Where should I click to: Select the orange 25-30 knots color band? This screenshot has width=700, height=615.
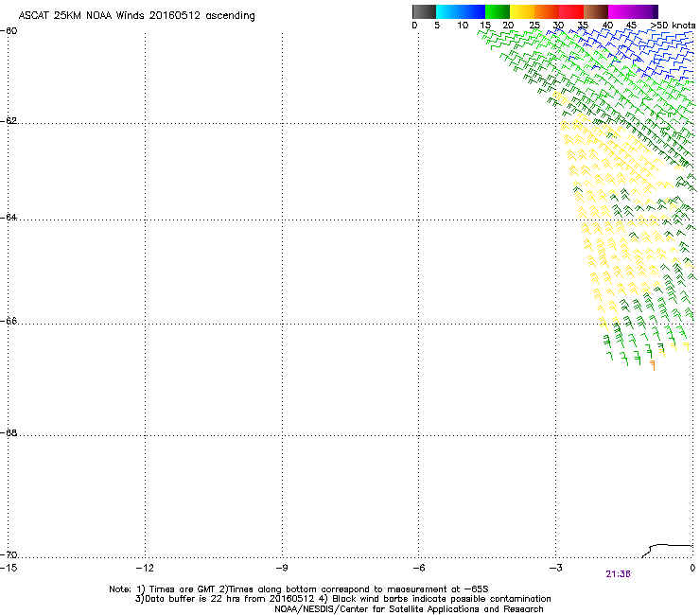(x=547, y=11)
